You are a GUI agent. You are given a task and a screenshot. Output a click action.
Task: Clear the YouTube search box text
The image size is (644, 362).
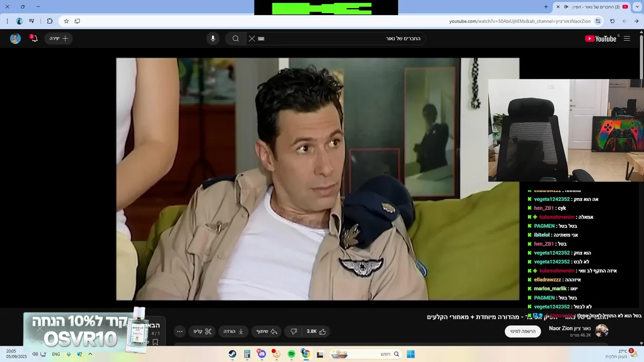pos(252,39)
